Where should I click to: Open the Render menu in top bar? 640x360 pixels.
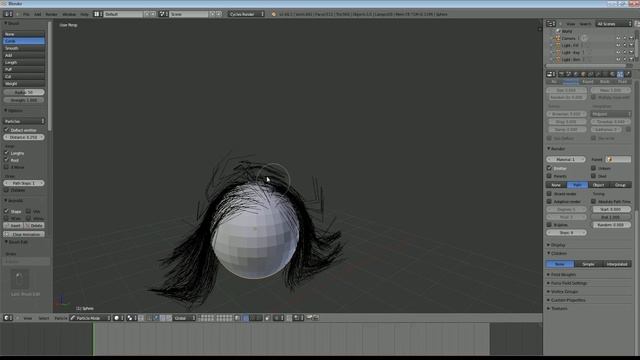point(51,14)
